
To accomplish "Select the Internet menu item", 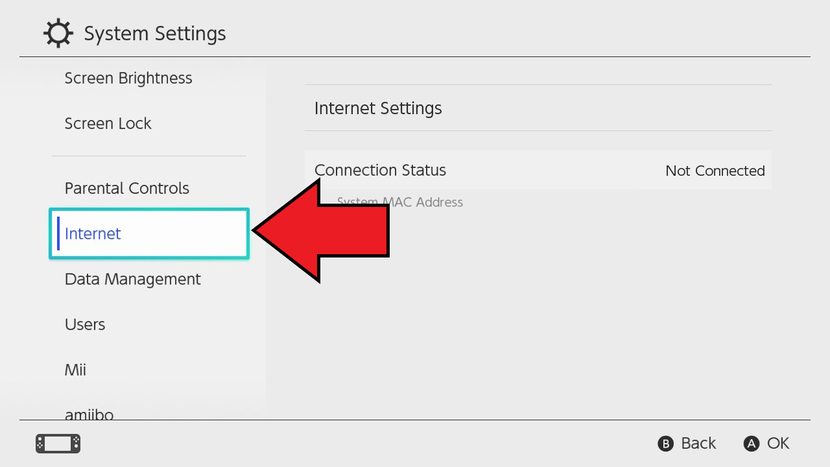I will coord(149,234).
